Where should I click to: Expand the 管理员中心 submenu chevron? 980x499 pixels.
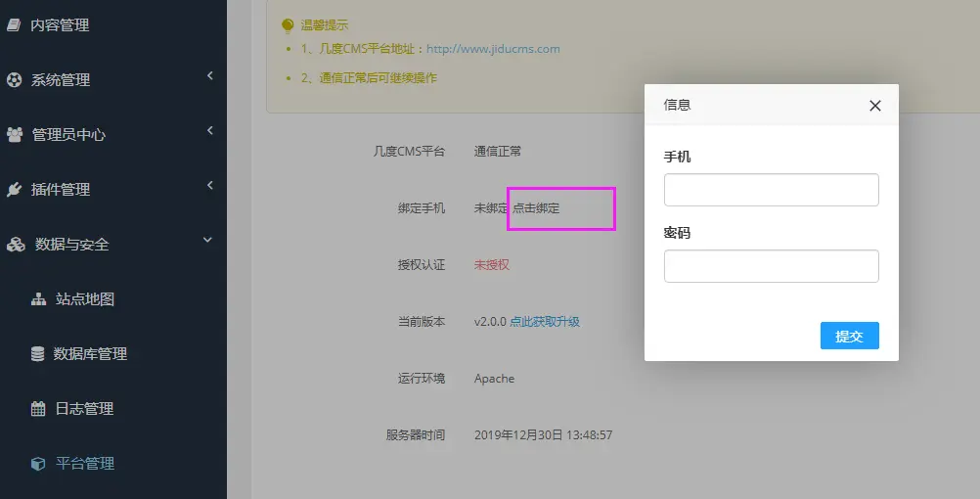(x=209, y=131)
